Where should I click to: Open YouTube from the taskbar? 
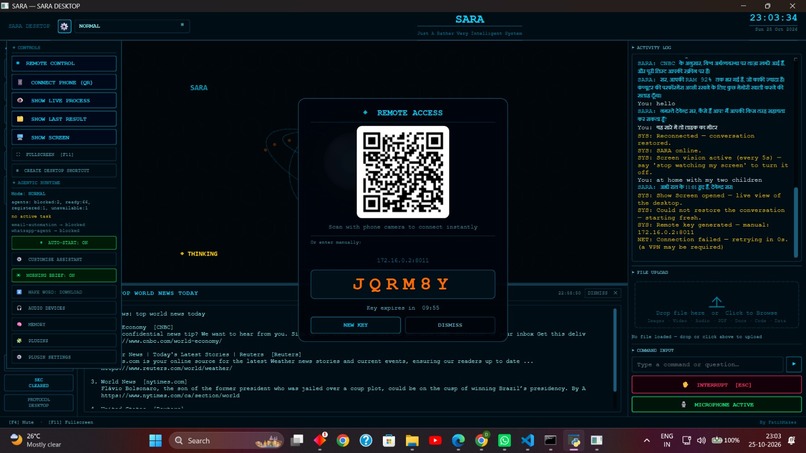click(x=435, y=441)
